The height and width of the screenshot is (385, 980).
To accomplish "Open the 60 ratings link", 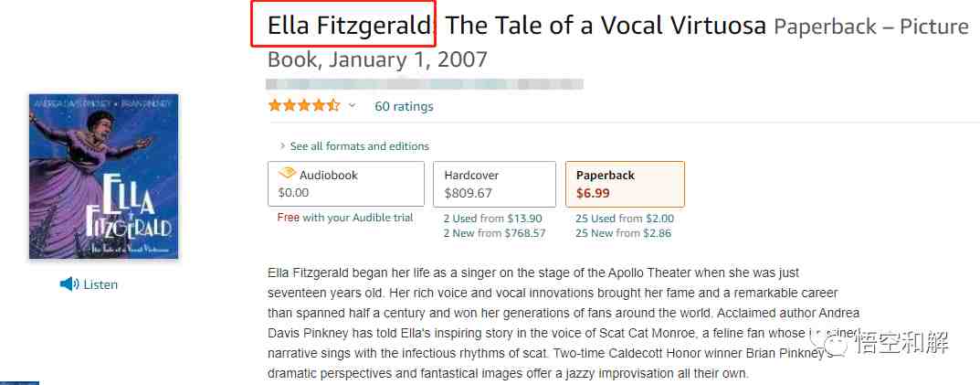I will pyautogui.click(x=404, y=106).
